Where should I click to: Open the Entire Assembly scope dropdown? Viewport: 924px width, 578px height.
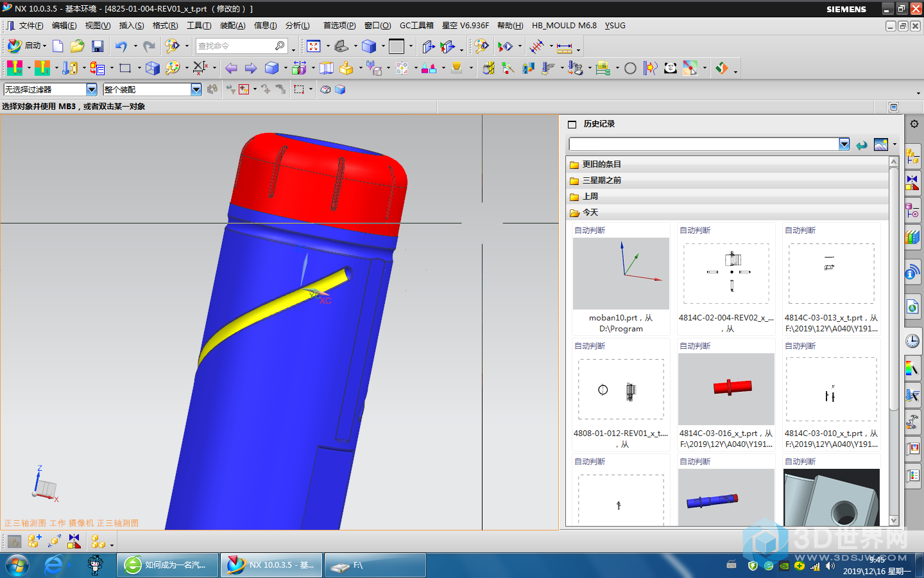196,89
